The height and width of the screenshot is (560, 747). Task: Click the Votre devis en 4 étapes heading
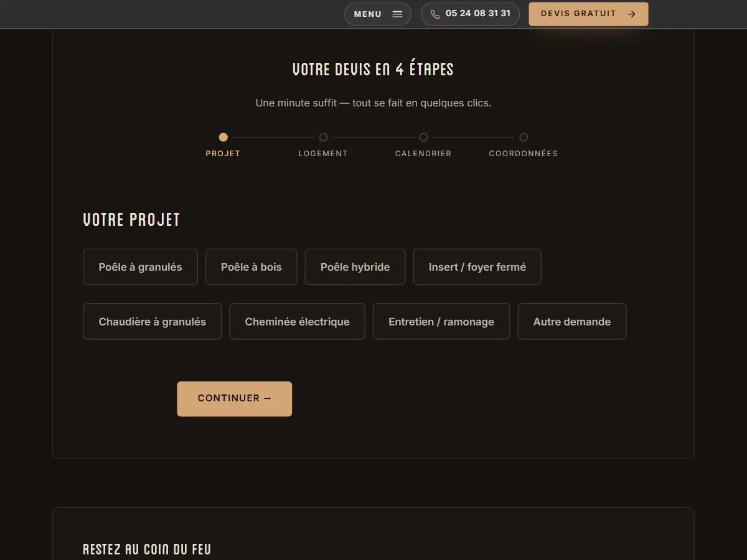(x=374, y=70)
